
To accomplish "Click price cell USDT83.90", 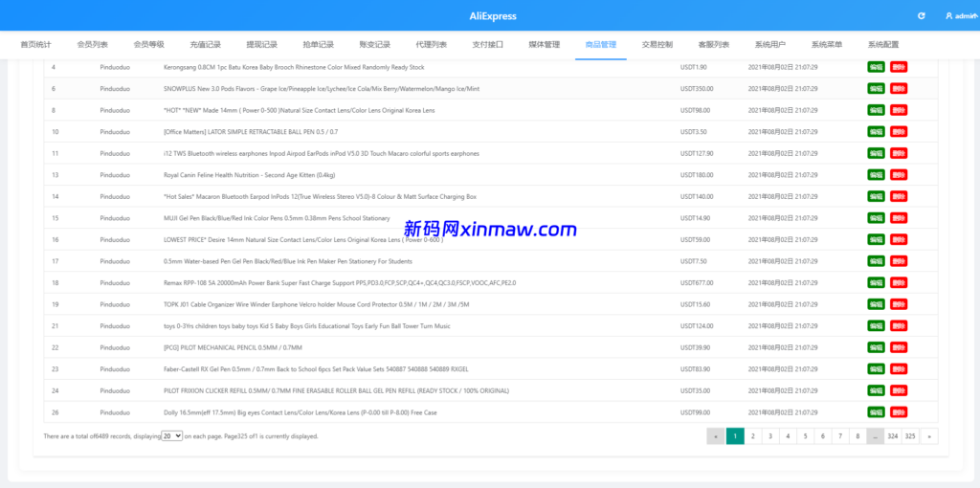I will [695, 369].
